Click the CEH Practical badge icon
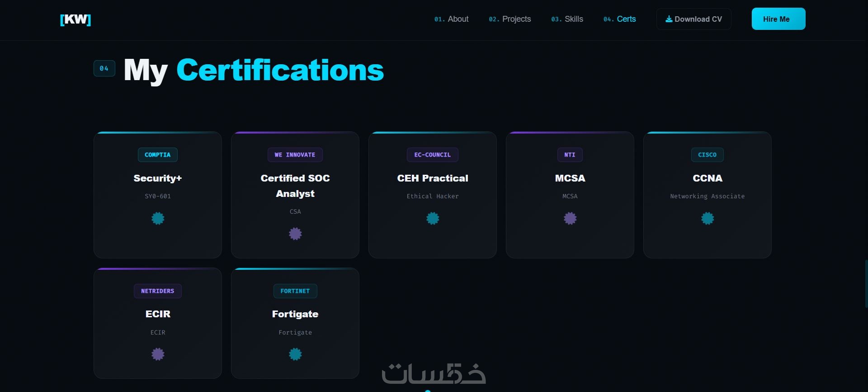Viewport: 868px width, 392px height. [433, 219]
